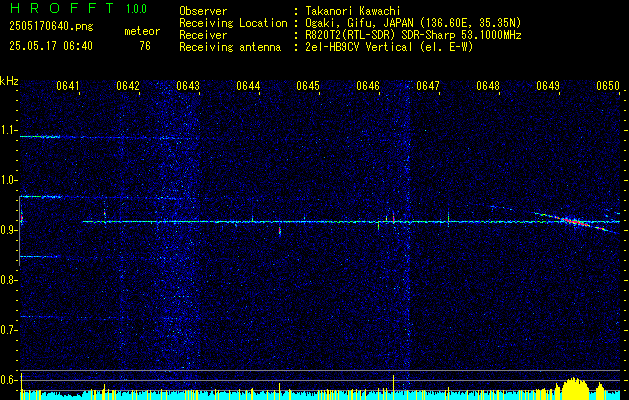Click the red meteor echo near 0649
Screen dimensions: 629x400
pyautogui.click(x=574, y=221)
